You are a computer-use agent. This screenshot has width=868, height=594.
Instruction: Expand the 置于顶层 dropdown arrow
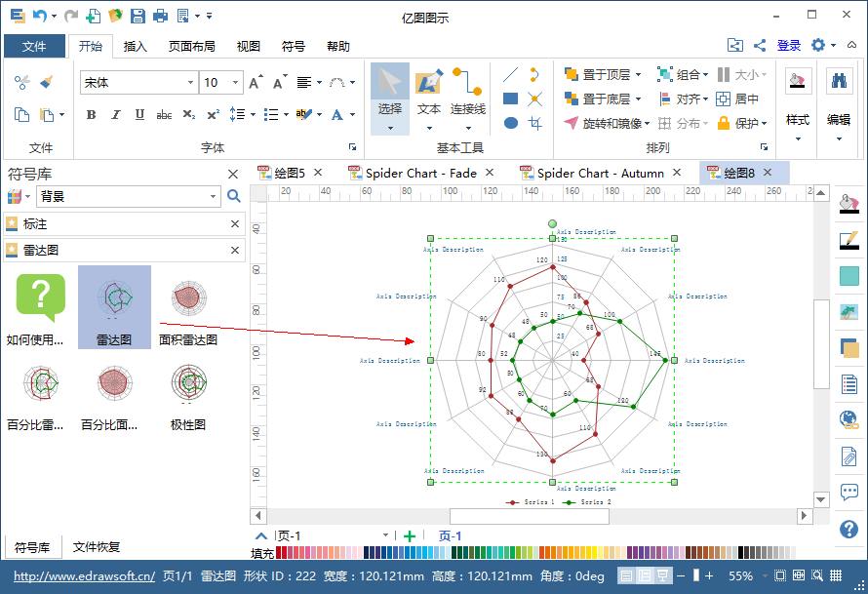click(x=638, y=75)
